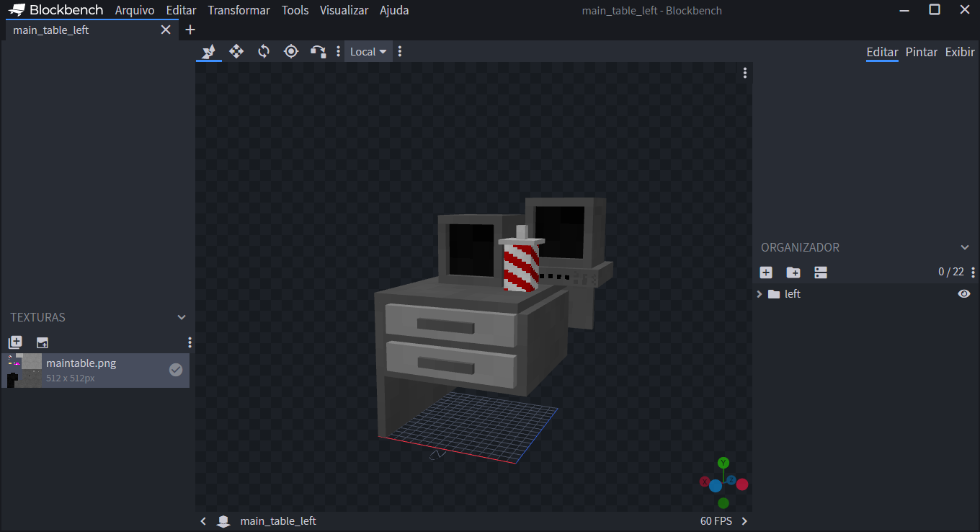Viewport: 980px width, 532px height.
Task: Import a texture file in Texturas panel
Action: 42,342
